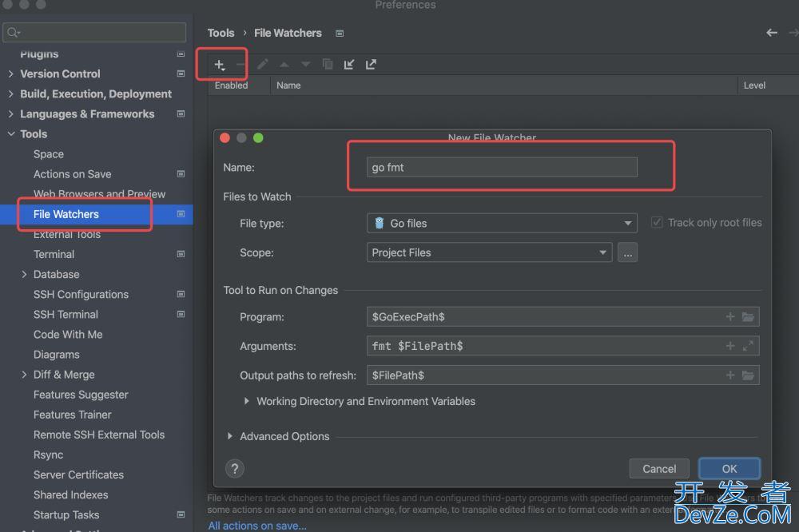Viewport: 799px width, 532px height.
Task: Toggle Track only root files checkbox
Action: pyautogui.click(x=657, y=223)
